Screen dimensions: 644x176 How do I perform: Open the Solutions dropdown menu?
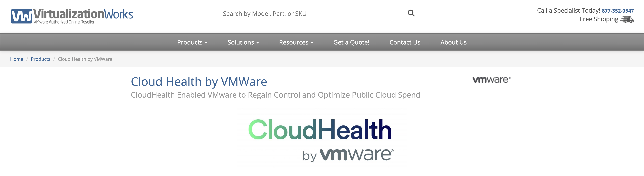tap(243, 42)
